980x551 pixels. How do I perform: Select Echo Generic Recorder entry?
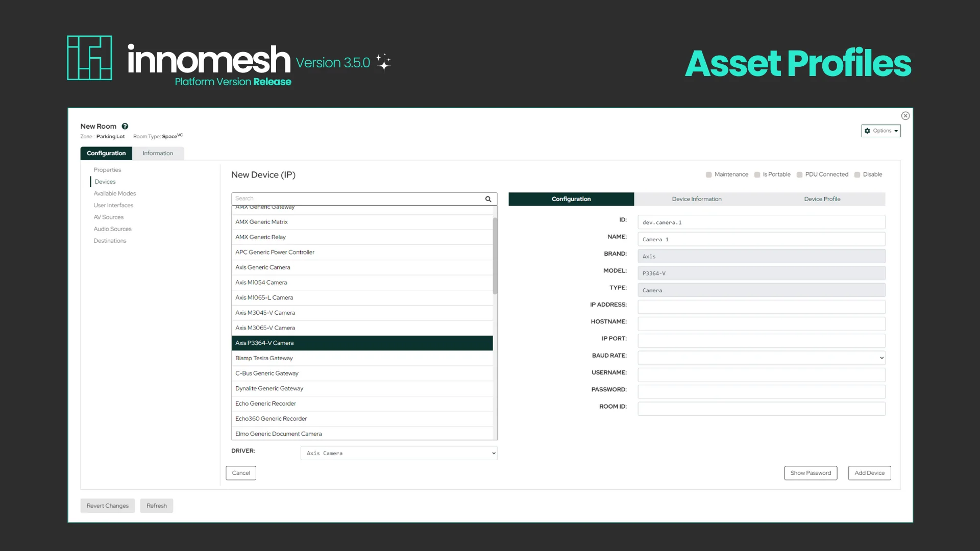tap(362, 404)
